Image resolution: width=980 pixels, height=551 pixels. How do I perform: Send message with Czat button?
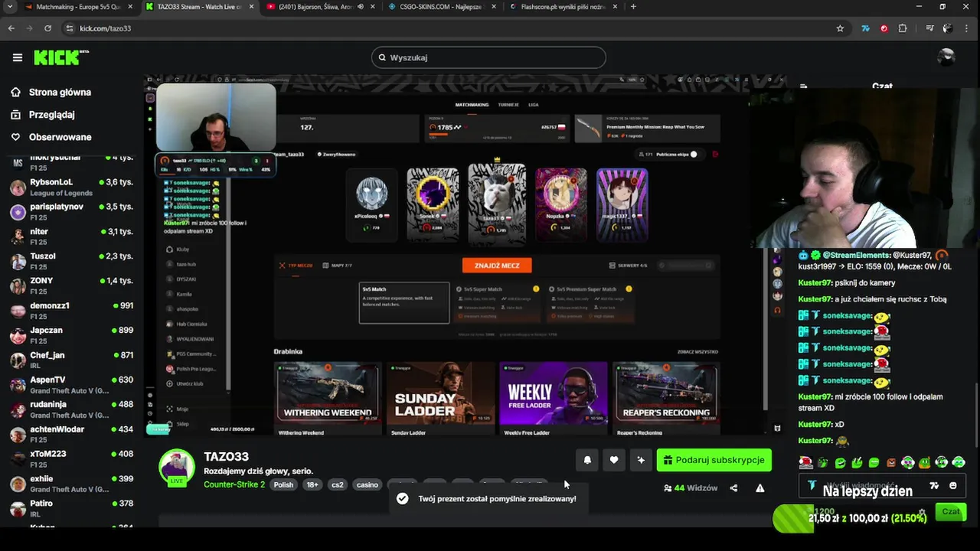[950, 512]
